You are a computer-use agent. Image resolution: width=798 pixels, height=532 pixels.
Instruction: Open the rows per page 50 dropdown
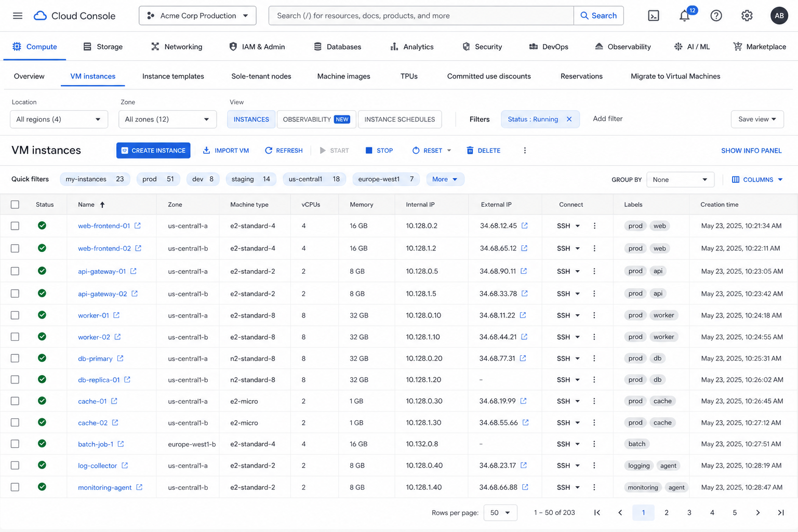tap(500, 513)
